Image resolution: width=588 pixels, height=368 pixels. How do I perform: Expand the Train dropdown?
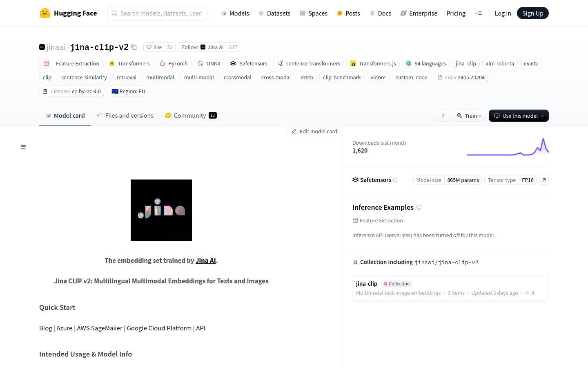click(469, 116)
